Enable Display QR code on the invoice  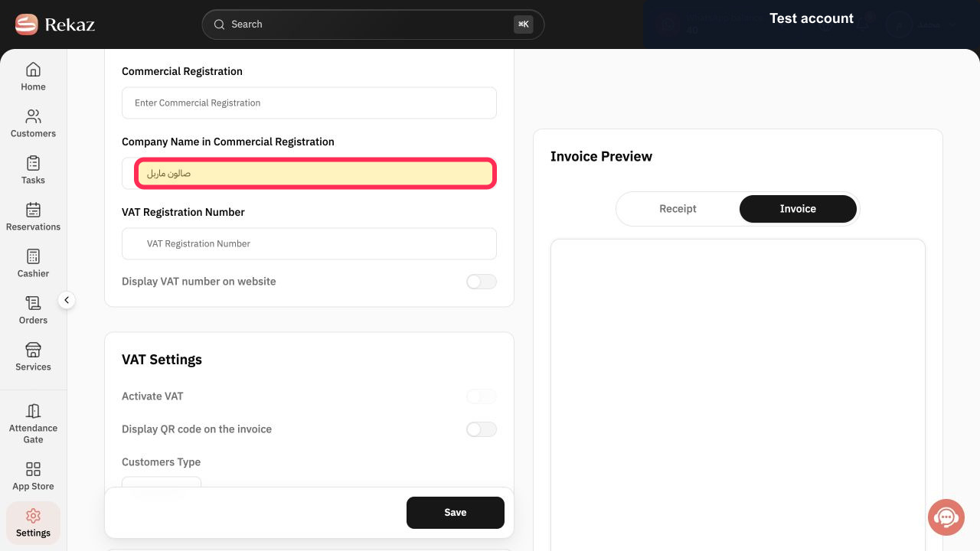coord(482,429)
